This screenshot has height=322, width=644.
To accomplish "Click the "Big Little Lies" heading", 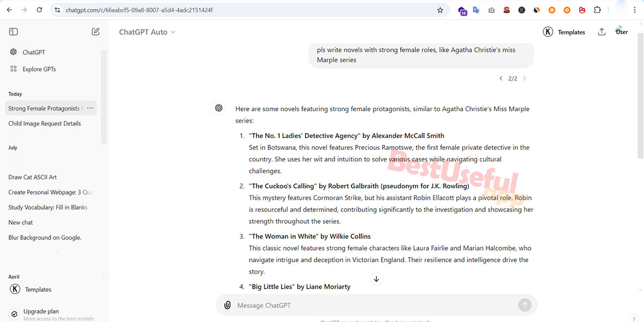I will tap(299, 287).
